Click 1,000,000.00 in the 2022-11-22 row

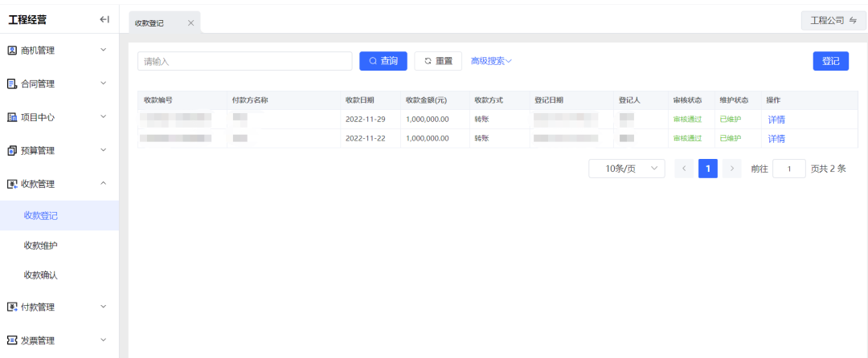click(x=428, y=139)
